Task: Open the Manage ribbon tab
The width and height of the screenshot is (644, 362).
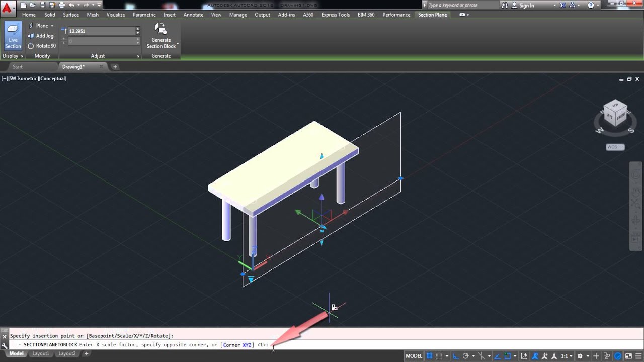Action: [238, 15]
